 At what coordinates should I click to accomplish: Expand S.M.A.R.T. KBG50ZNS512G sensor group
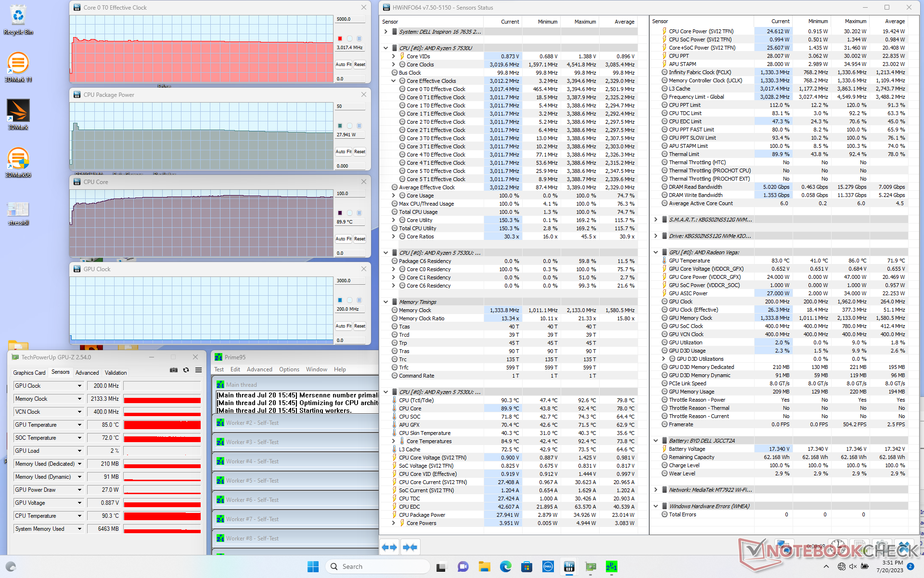(x=655, y=220)
